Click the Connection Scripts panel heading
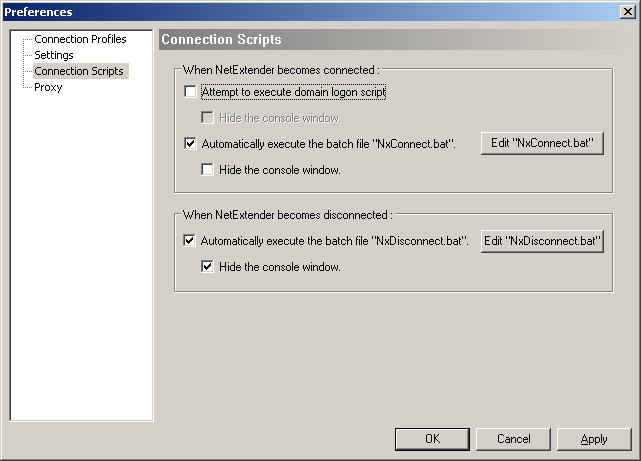The width and height of the screenshot is (641, 461). pos(222,40)
